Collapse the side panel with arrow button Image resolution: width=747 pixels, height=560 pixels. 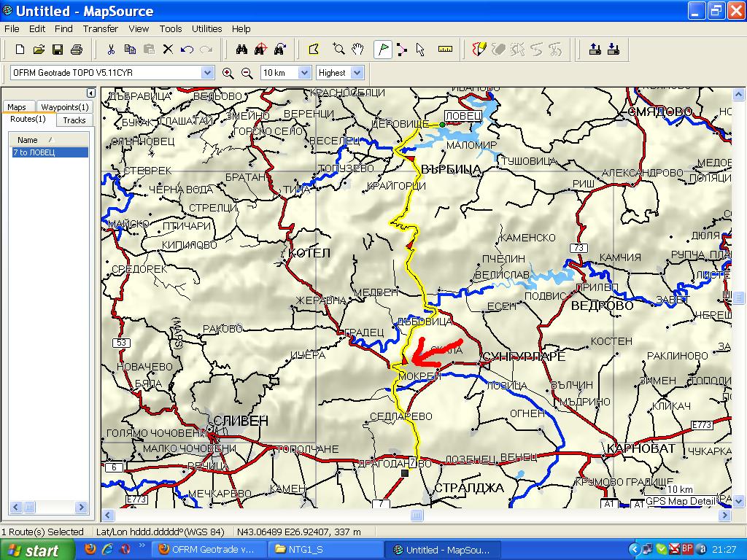[91, 93]
